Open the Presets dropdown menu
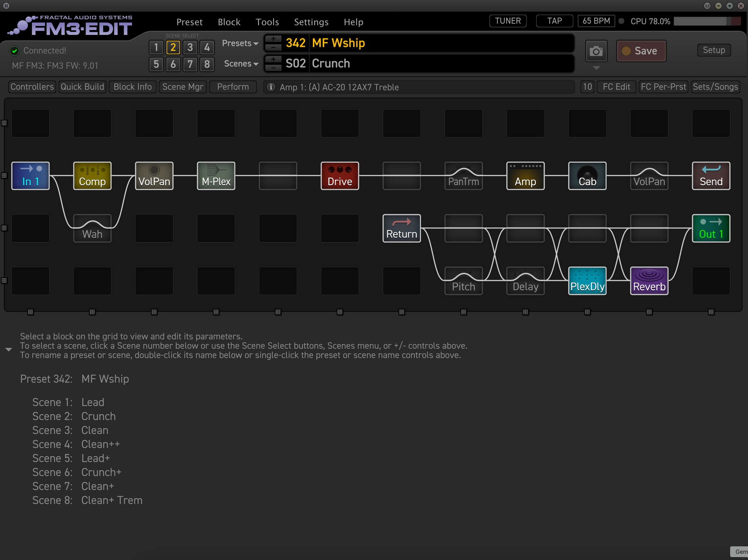 tap(240, 43)
